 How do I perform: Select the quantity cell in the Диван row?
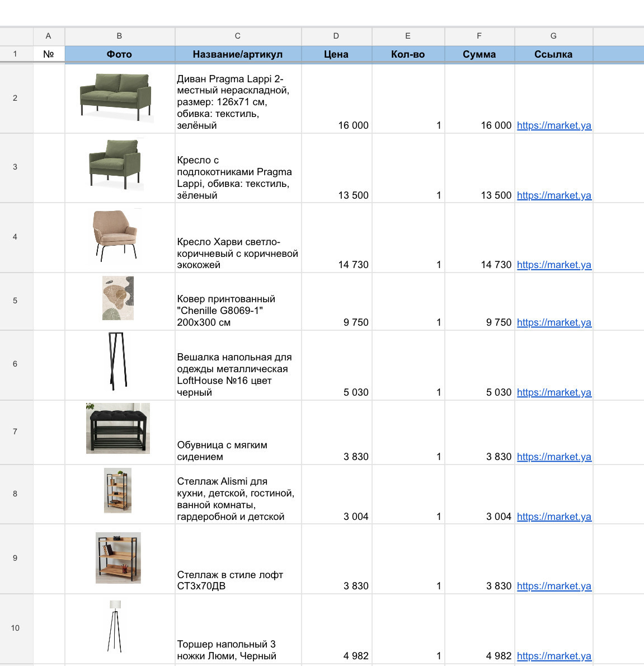(408, 99)
